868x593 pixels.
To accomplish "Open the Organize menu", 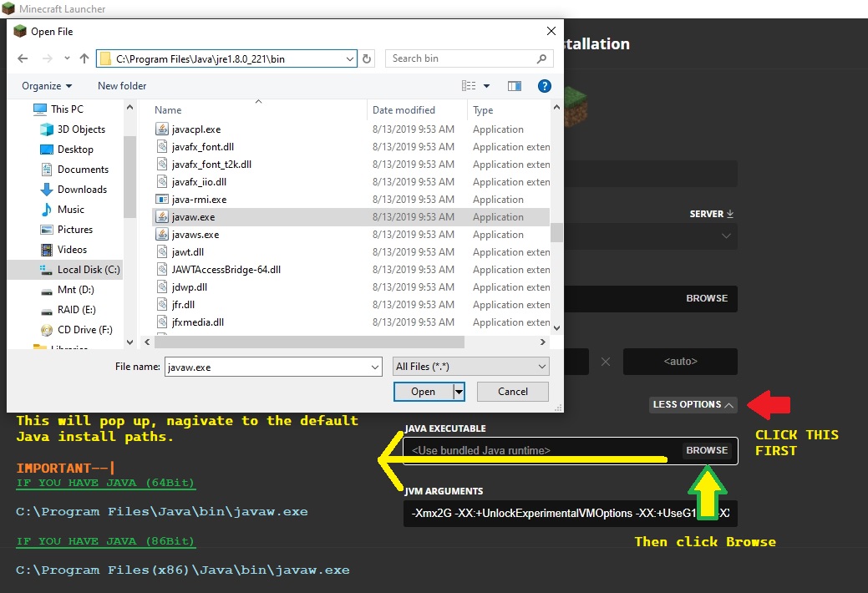I will (x=47, y=86).
